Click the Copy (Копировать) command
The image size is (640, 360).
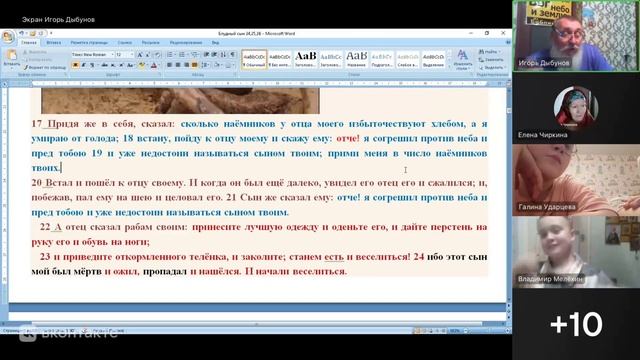[x=38, y=60]
